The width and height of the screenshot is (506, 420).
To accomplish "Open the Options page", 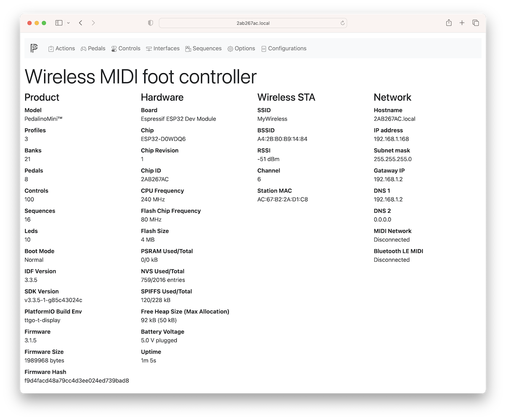I will pos(241,48).
